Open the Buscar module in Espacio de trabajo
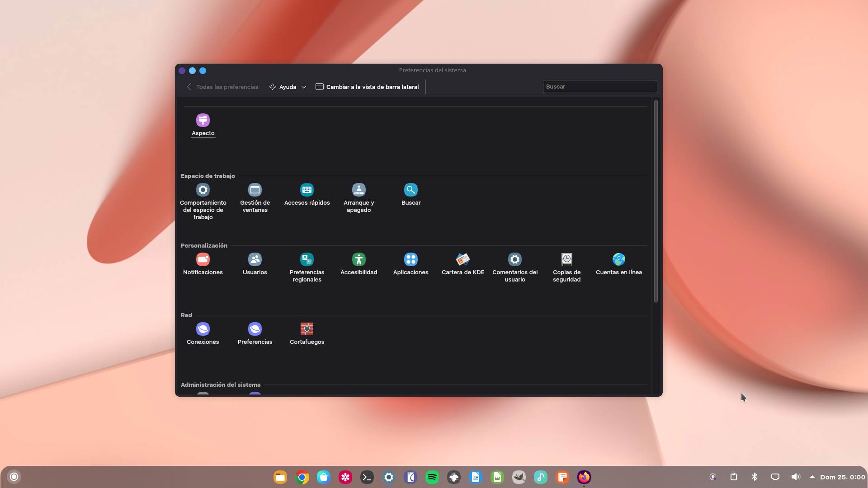This screenshot has height=488, width=868. (411, 195)
